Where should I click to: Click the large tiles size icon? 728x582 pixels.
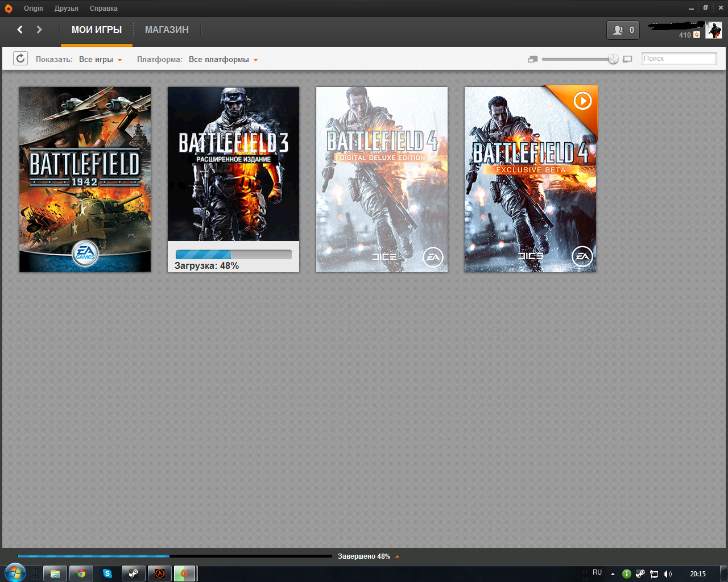[x=627, y=59]
